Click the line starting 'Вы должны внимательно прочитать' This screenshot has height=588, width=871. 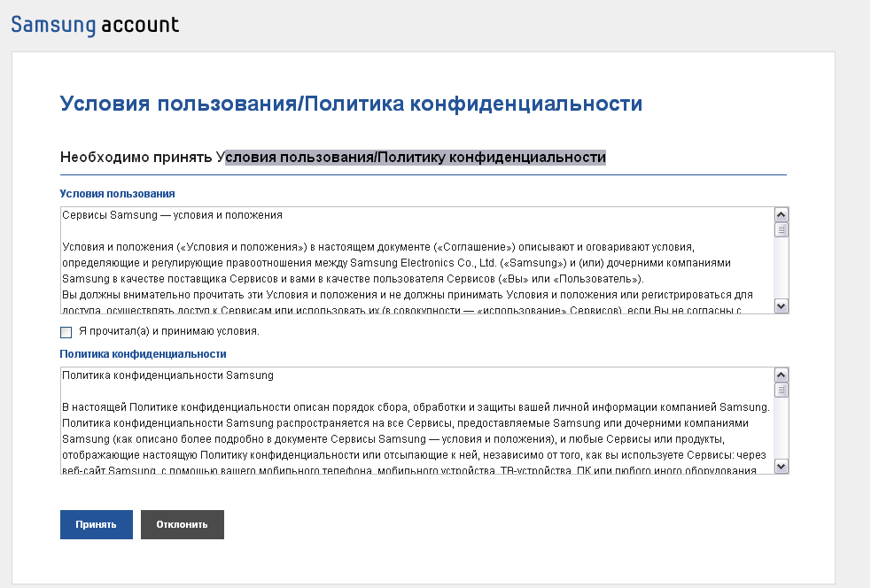[408, 295]
